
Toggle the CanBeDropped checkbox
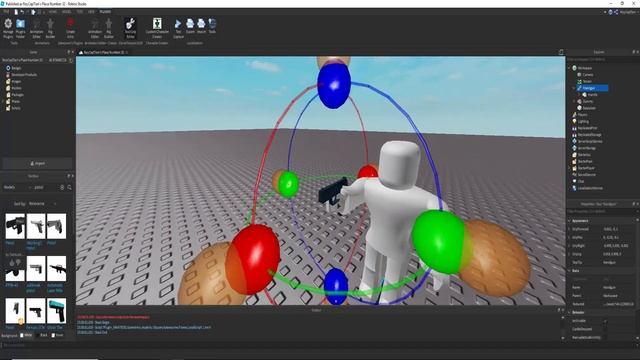coord(605,329)
